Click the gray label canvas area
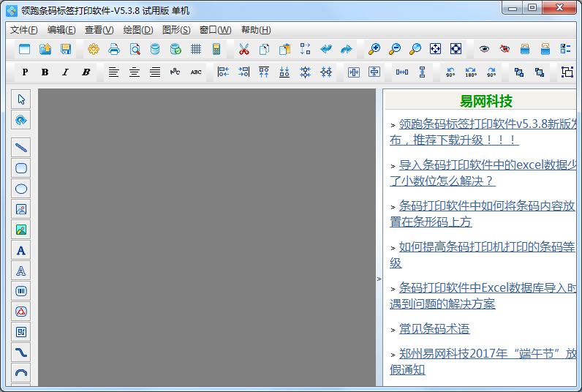 click(x=206, y=234)
